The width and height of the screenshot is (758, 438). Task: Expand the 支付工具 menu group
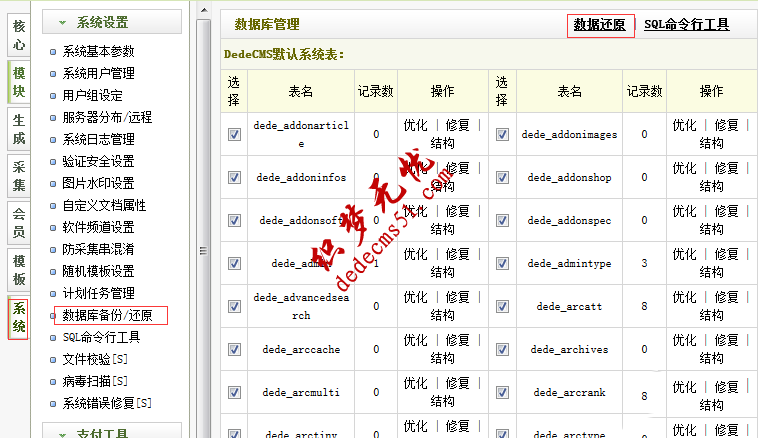click(112, 433)
